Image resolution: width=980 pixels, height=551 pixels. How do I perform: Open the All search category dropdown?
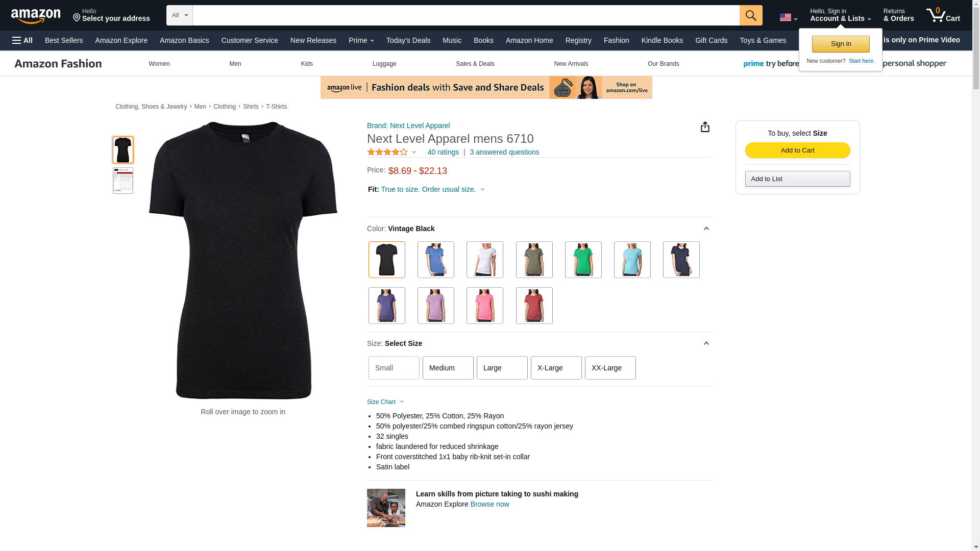click(x=180, y=15)
